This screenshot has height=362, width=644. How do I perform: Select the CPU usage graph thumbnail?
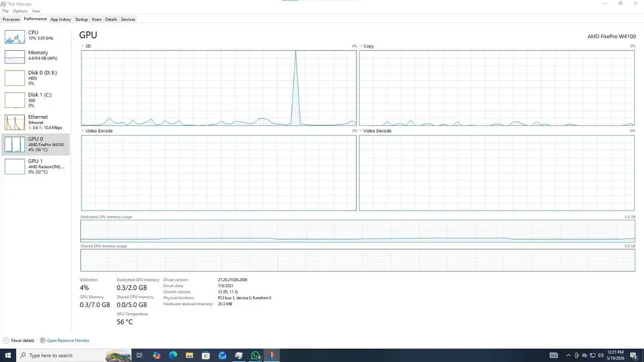click(x=14, y=37)
